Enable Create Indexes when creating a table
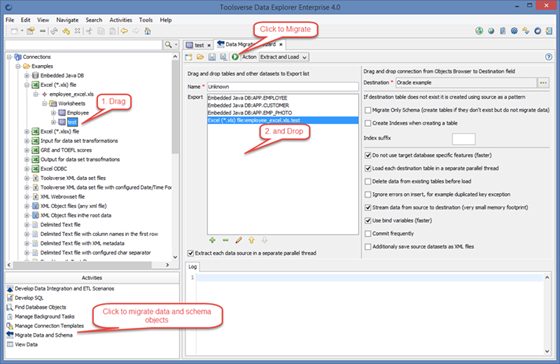The width and height of the screenshot is (560, 364). click(x=368, y=123)
